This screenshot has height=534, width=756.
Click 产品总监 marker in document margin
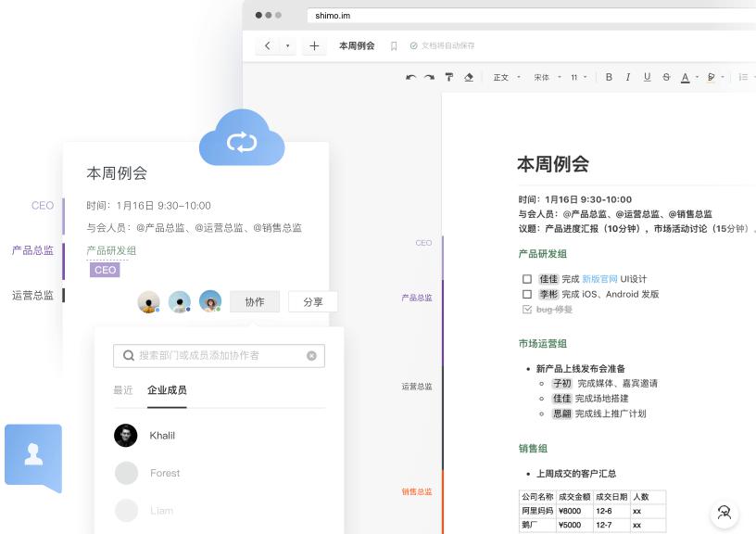[x=417, y=298]
